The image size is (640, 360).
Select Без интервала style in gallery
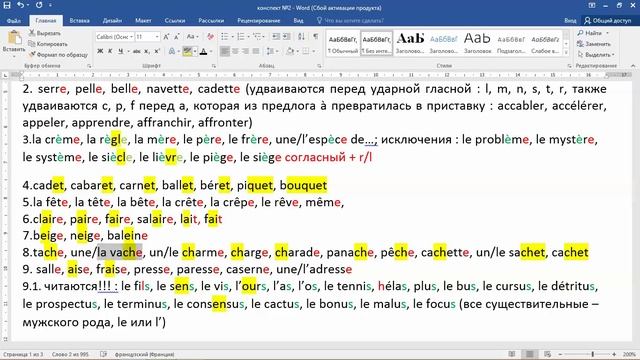point(376,43)
